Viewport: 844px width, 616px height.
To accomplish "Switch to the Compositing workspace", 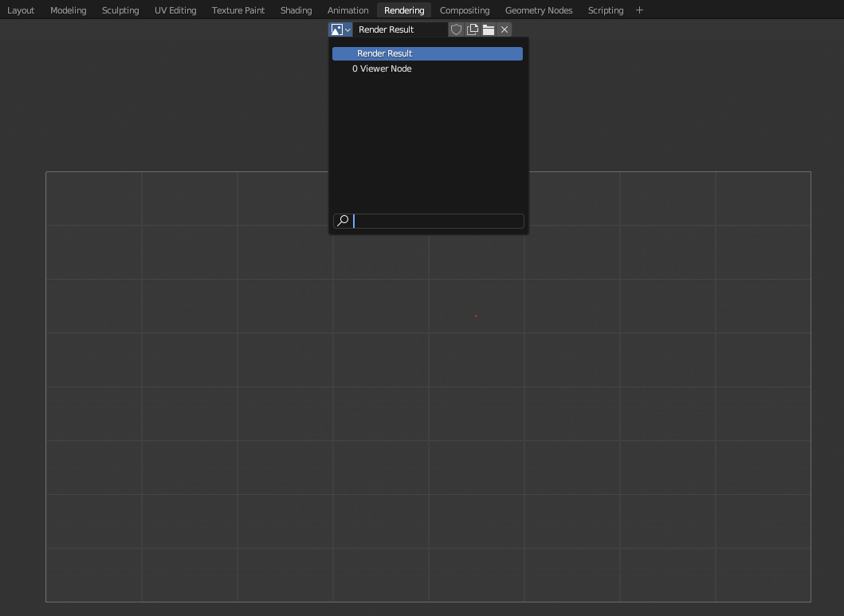I will click(465, 10).
